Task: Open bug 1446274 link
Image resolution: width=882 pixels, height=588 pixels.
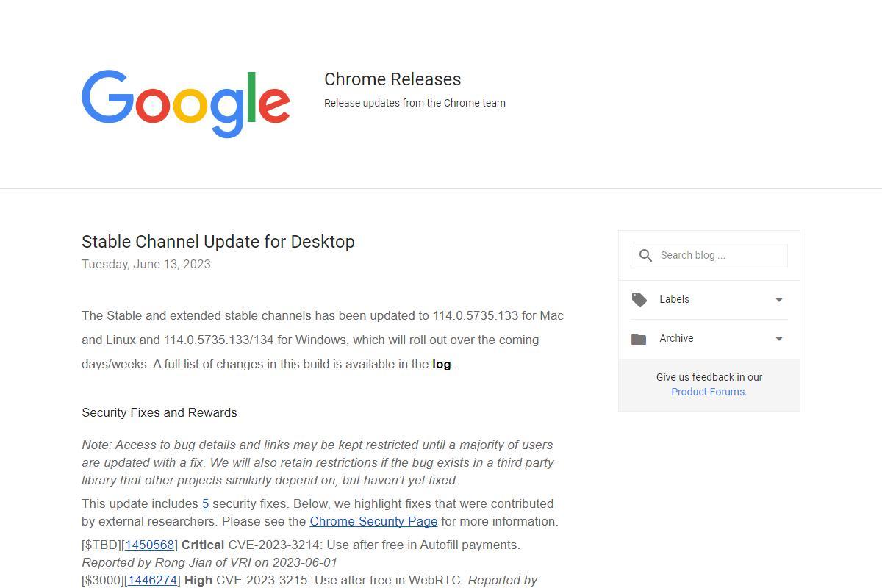Action: point(152,580)
